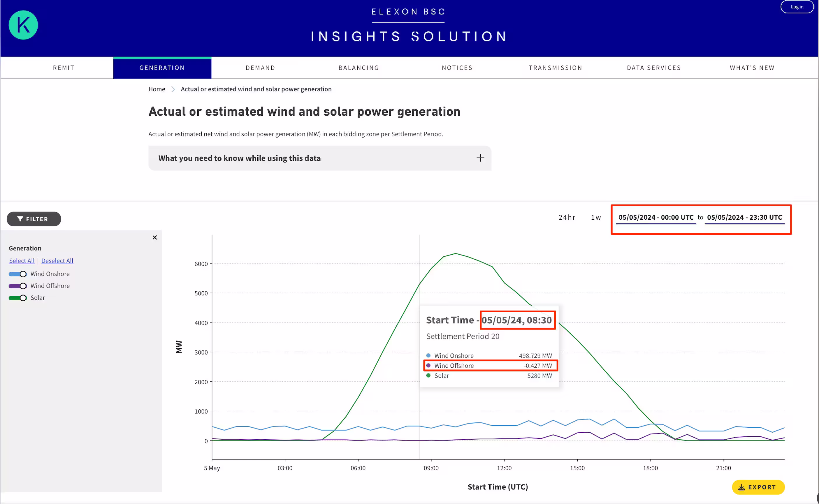Click the purple Wind Offshore legend dot in tooltip
Viewport: 819px width, 504px height.
pos(428,366)
